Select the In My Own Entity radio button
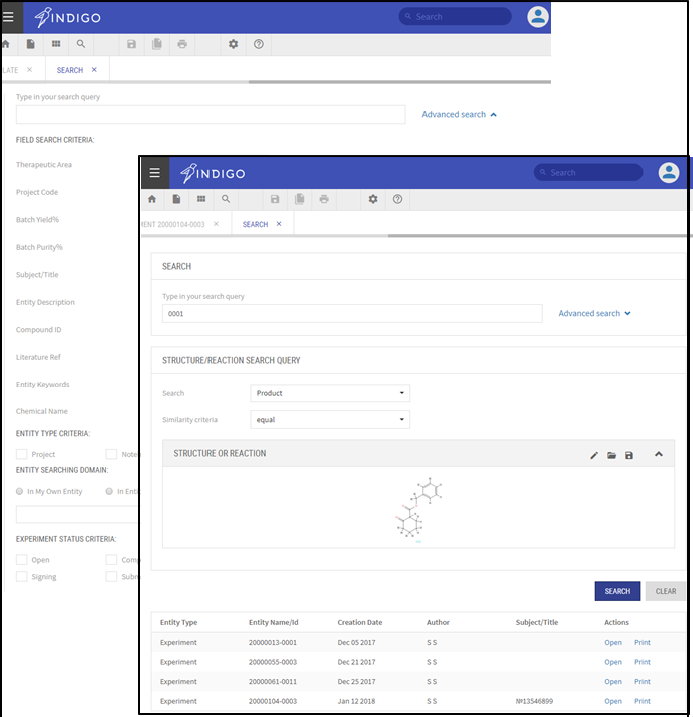Screen dimensions: 693x717 (20, 491)
